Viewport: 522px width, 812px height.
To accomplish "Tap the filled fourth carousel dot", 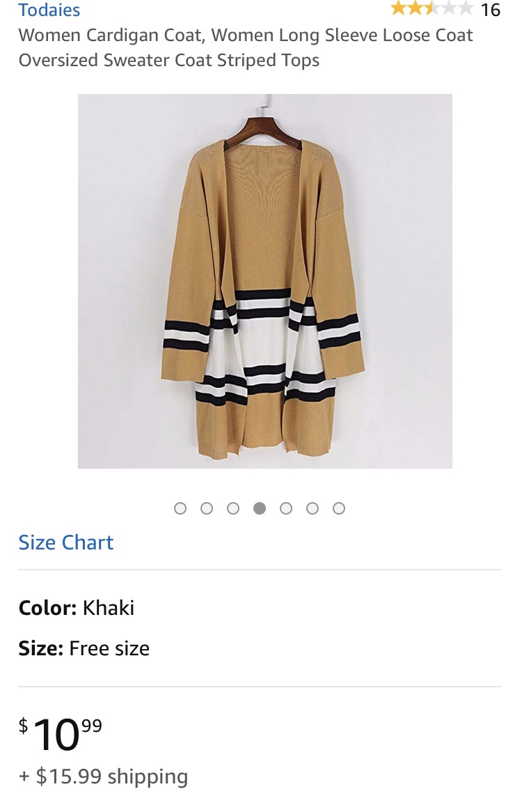I will pyautogui.click(x=260, y=508).
